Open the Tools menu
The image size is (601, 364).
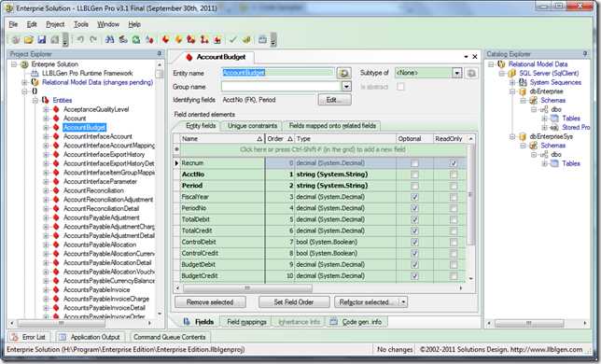81,24
